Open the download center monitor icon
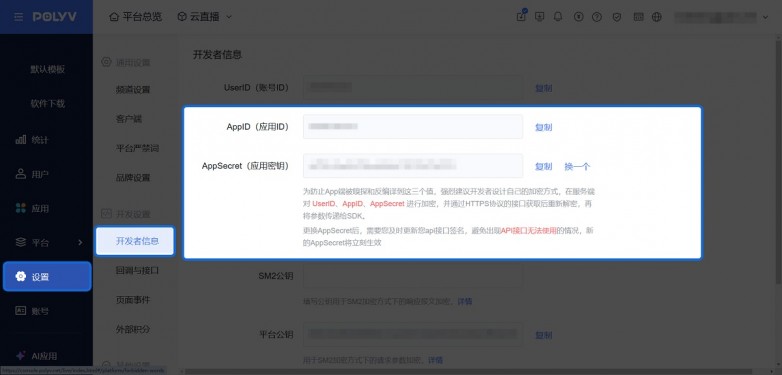 point(539,16)
